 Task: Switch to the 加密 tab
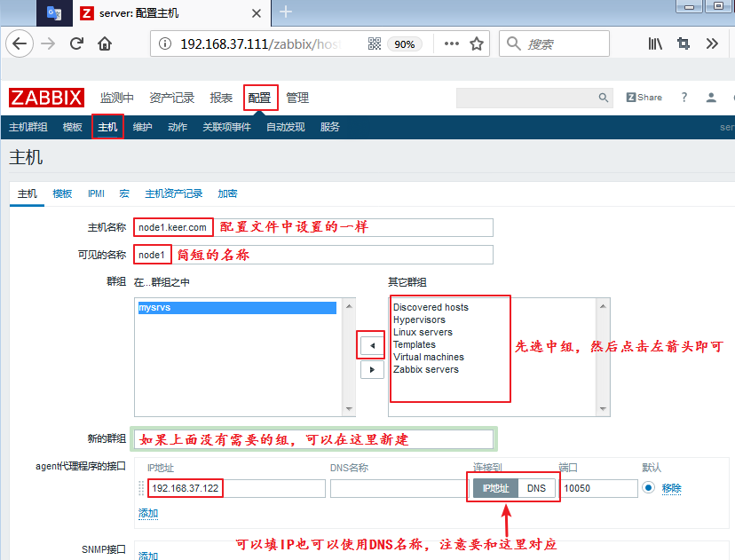click(227, 193)
